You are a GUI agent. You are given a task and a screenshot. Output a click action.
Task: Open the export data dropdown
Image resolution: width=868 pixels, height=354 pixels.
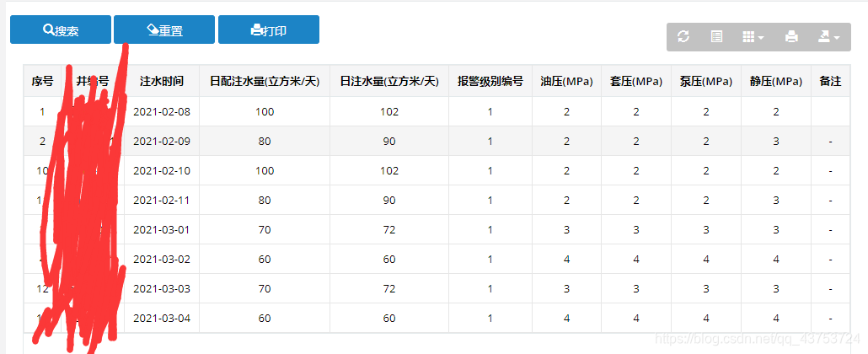(829, 37)
